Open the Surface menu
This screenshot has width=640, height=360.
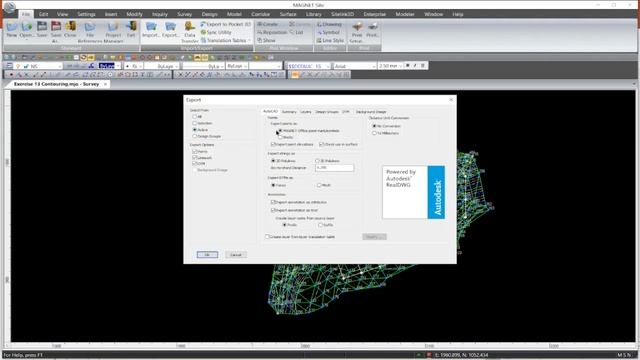[x=288, y=14]
